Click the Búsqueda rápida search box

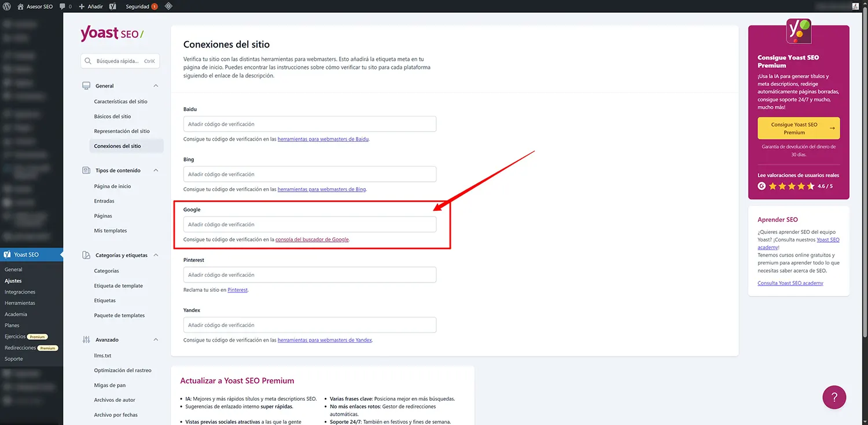click(x=119, y=61)
